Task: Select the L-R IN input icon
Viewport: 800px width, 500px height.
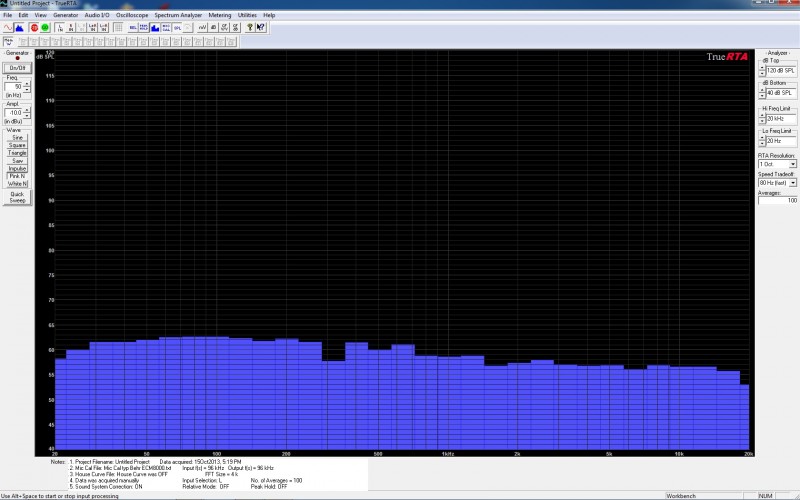Action: click(x=104, y=28)
